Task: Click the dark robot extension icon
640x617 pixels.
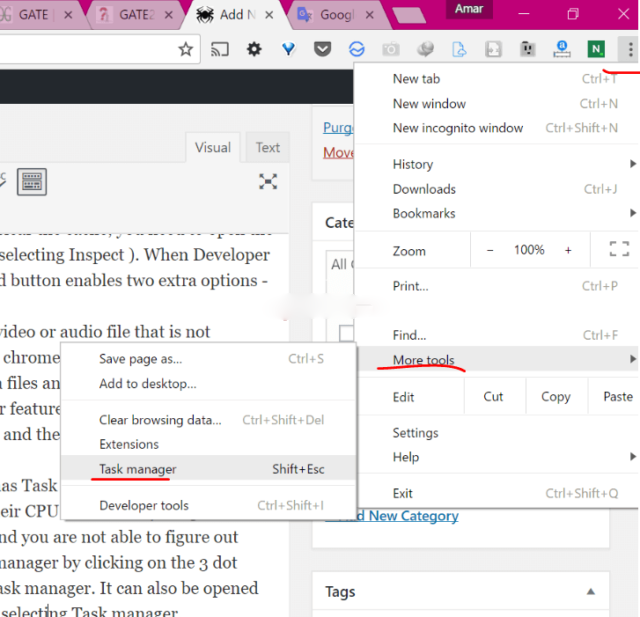Action: click(527, 49)
